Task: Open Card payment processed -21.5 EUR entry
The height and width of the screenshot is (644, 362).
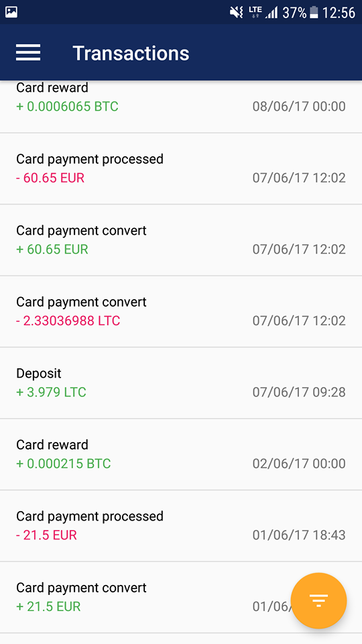Action: (181, 526)
